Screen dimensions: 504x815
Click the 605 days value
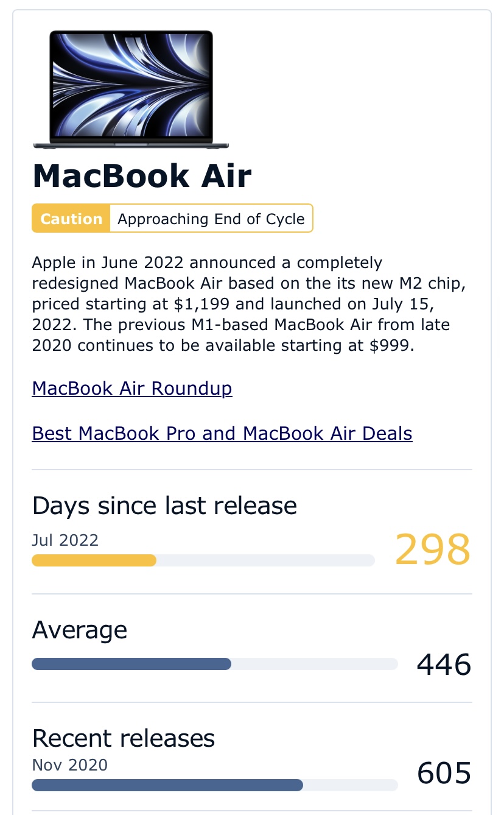pos(444,773)
